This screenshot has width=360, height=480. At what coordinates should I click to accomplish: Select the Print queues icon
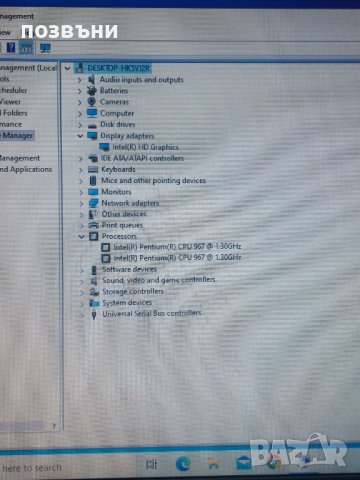pos(94,225)
